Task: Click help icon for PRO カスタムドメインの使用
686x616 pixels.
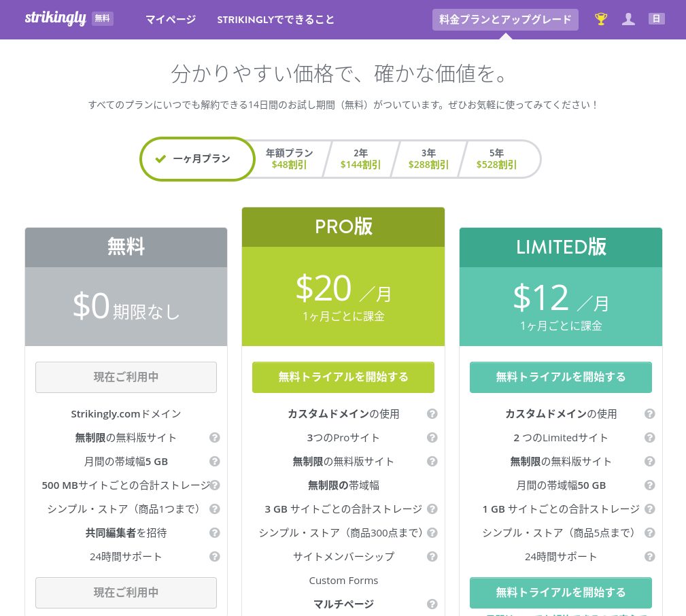Action: tap(432, 414)
